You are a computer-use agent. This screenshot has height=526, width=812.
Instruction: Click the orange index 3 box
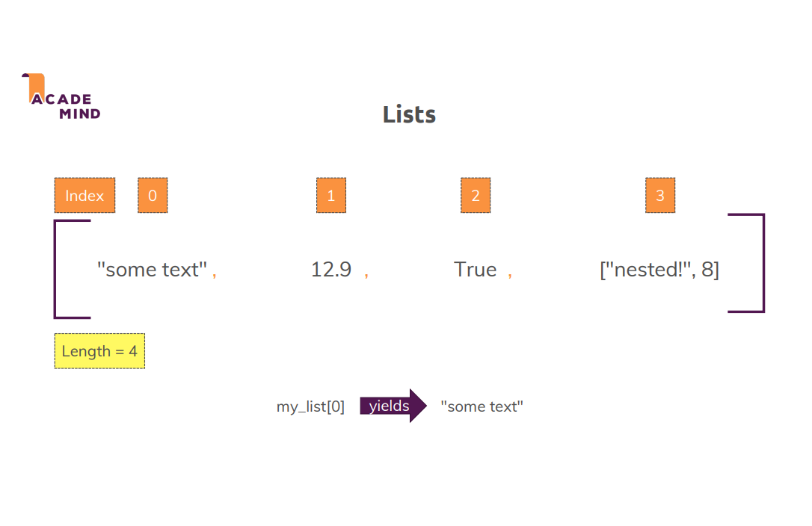click(x=660, y=196)
